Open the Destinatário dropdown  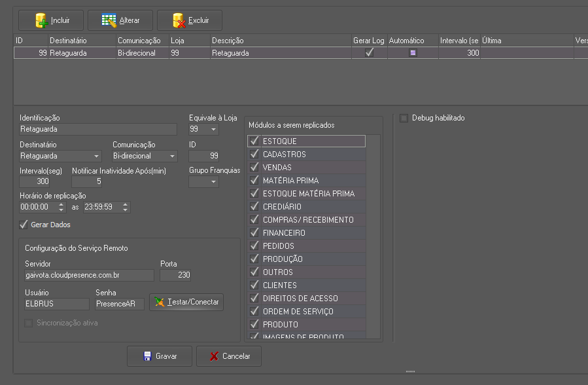tap(96, 156)
